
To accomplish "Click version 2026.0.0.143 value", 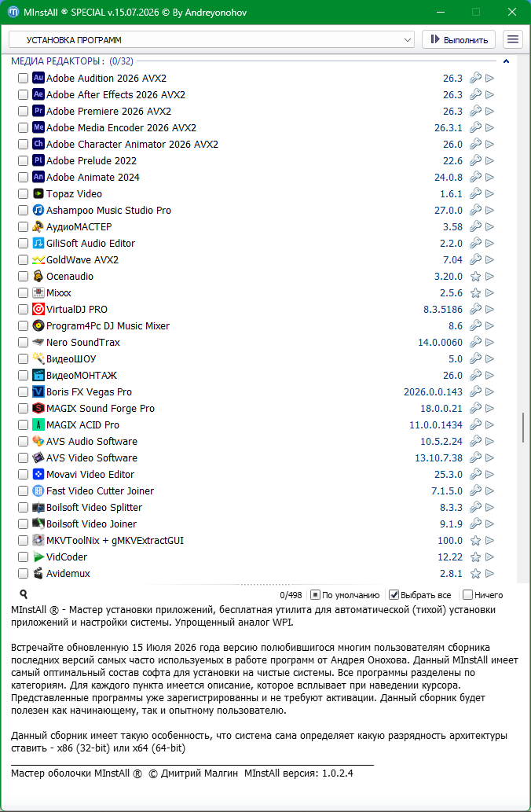I will coord(433,392).
